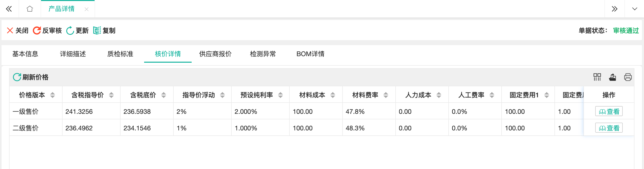The height and width of the screenshot is (169, 644).
Task: Click the 复制 copy button
Action: [104, 31]
